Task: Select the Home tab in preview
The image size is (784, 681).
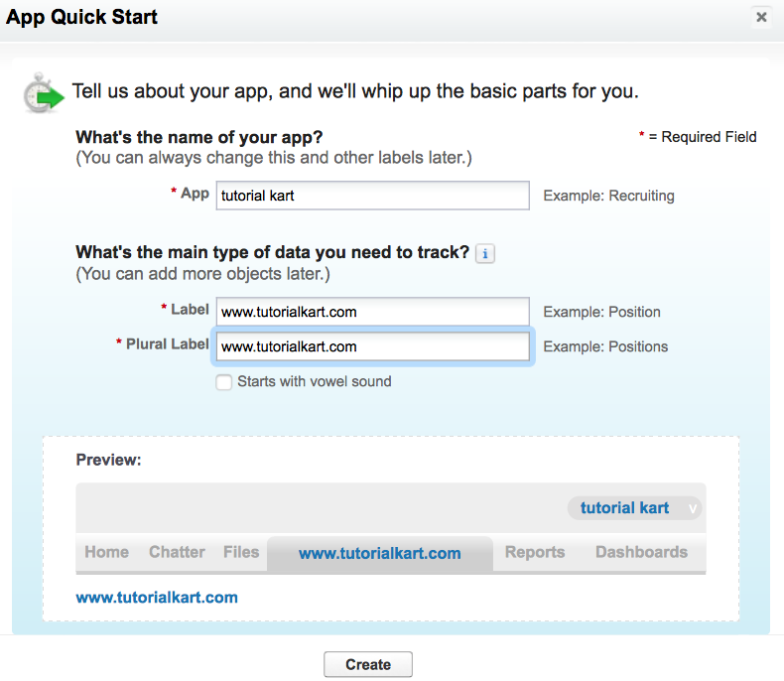Action: pos(106,552)
